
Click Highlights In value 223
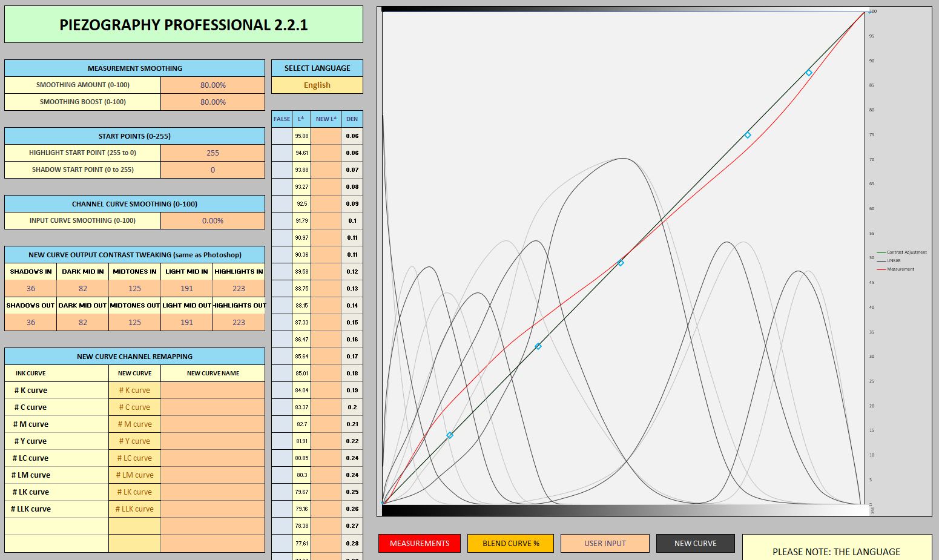pyautogui.click(x=239, y=289)
